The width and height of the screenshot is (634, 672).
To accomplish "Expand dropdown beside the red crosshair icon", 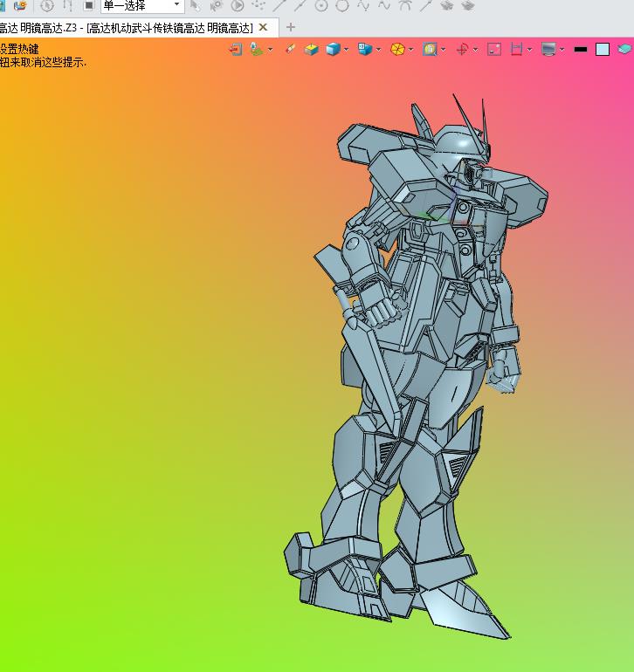I will point(475,50).
